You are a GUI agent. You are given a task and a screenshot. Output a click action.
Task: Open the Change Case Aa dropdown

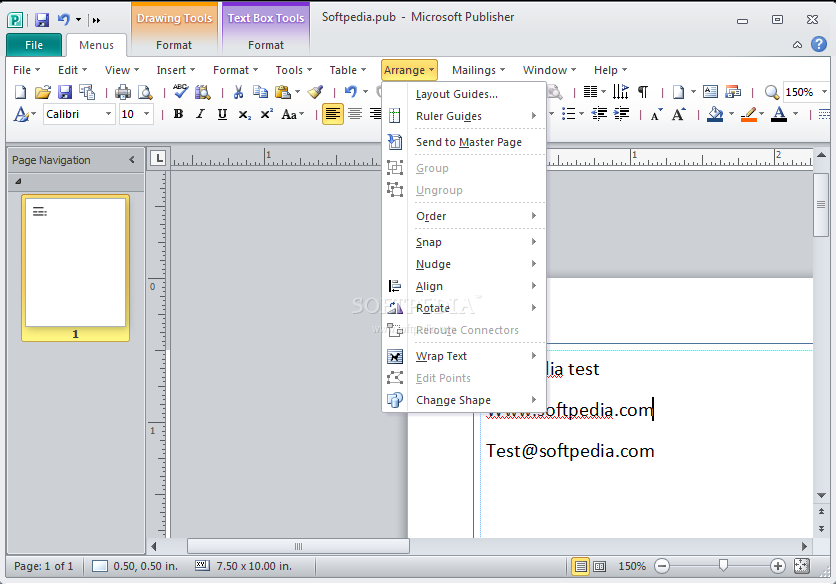coord(293,114)
